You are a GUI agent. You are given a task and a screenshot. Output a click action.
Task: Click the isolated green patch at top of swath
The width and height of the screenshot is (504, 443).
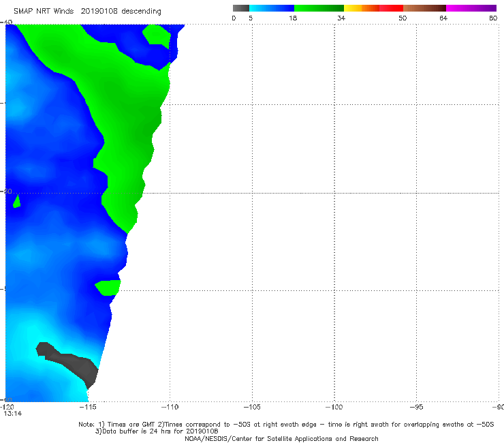(157, 36)
